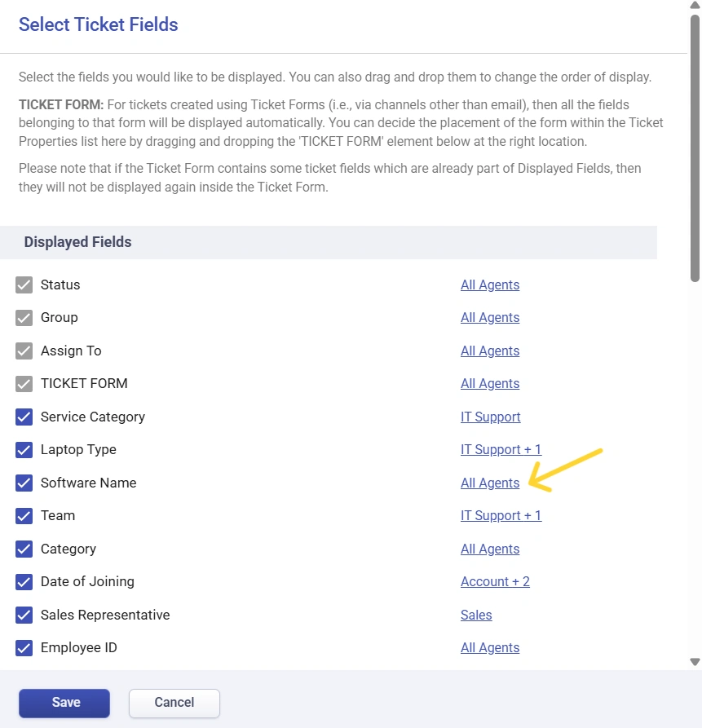Uncheck the Sales Representative field
Screen dimensions: 702x728
coord(24,615)
